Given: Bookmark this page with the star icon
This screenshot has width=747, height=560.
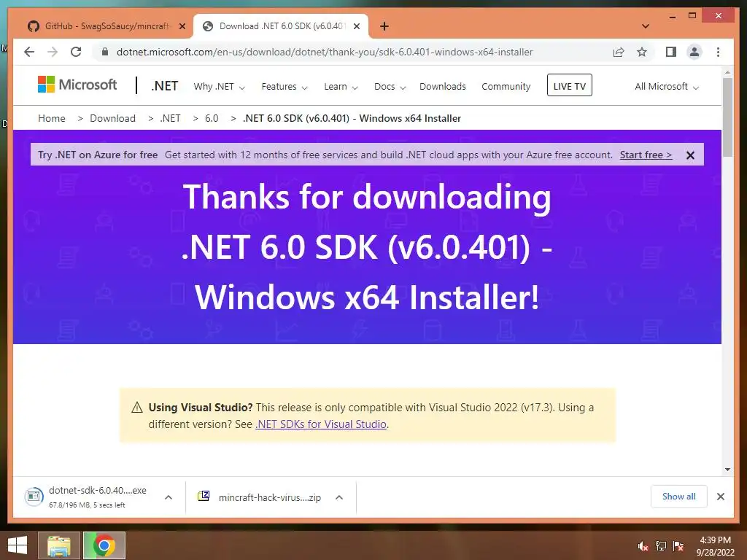Looking at the screenshot, I should click(642, 52).
